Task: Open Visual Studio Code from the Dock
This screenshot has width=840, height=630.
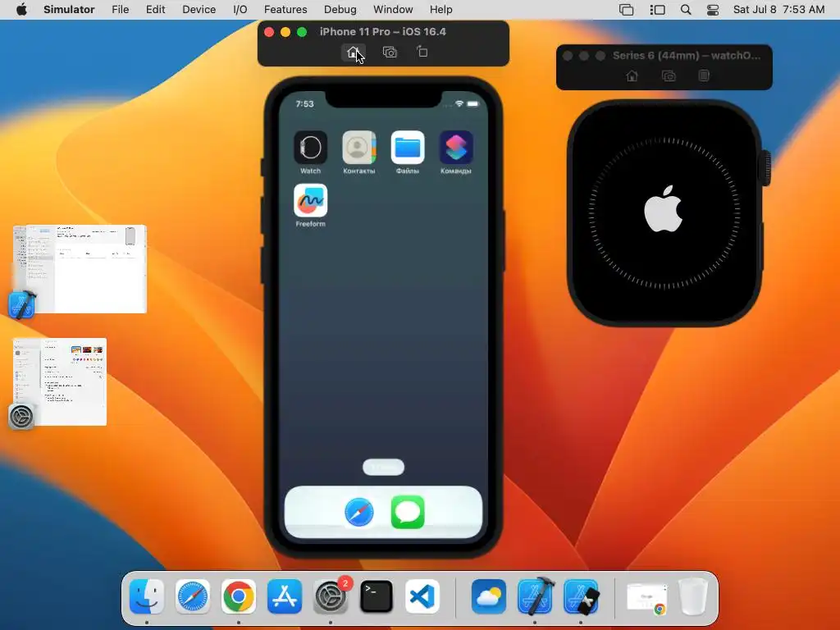Action: [x=422, y=596]
